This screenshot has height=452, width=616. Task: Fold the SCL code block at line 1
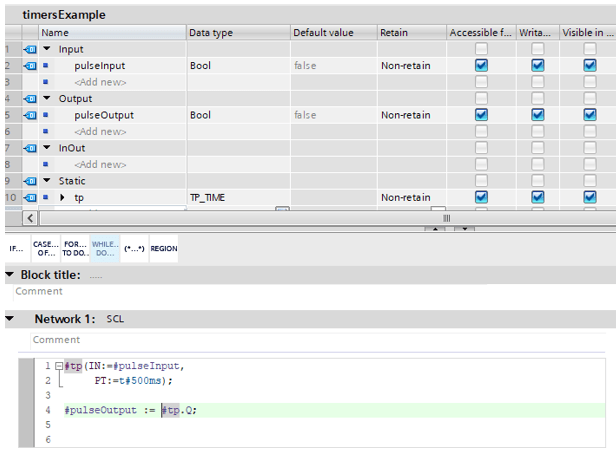click(59, 366)
